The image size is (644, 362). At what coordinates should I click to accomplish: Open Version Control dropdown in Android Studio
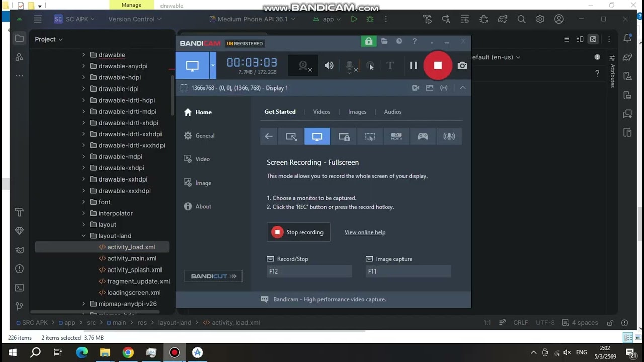(x=135, y=19)
